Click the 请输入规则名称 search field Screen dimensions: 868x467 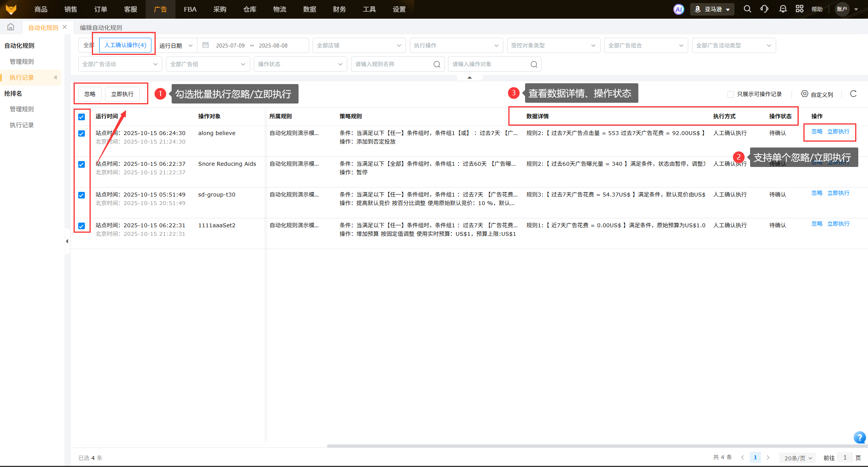click(x=393, y=64)
